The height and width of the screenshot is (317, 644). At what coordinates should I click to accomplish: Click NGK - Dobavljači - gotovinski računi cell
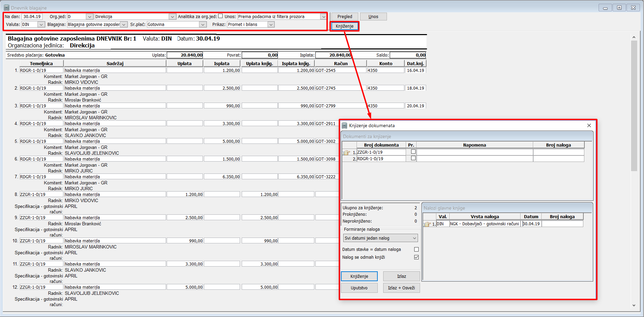[x=485, y=224]
